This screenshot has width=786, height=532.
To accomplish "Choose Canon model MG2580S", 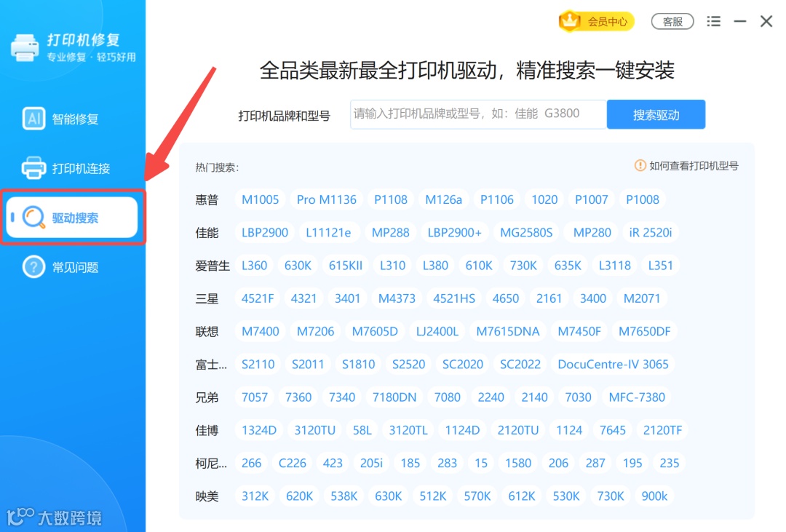I will pos(526,233).
